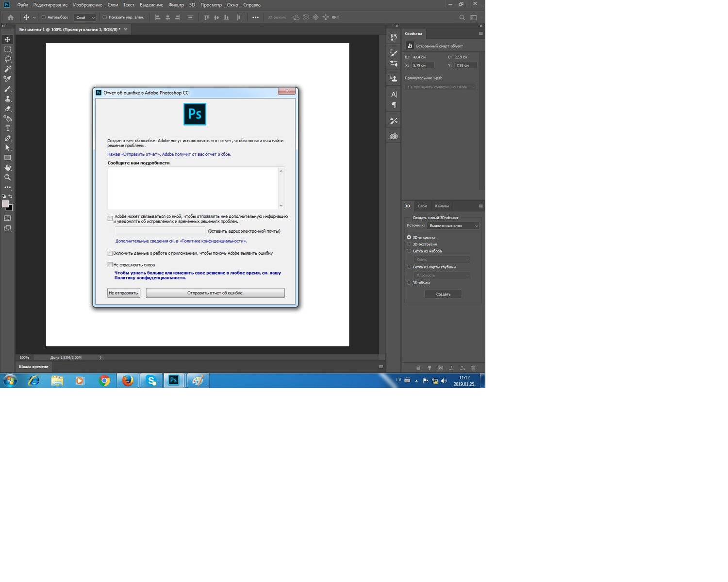Open the Файл menu

(23, 5)
